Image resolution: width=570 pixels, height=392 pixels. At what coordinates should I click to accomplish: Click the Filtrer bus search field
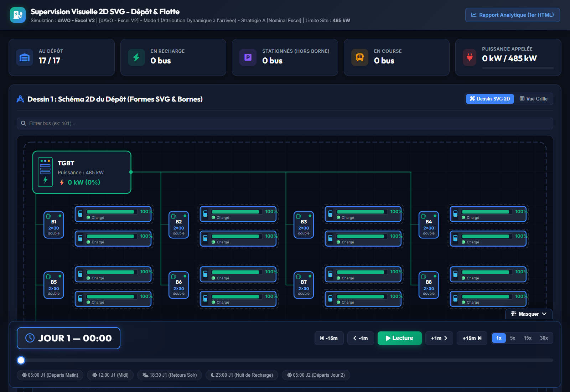coord(285,123)
